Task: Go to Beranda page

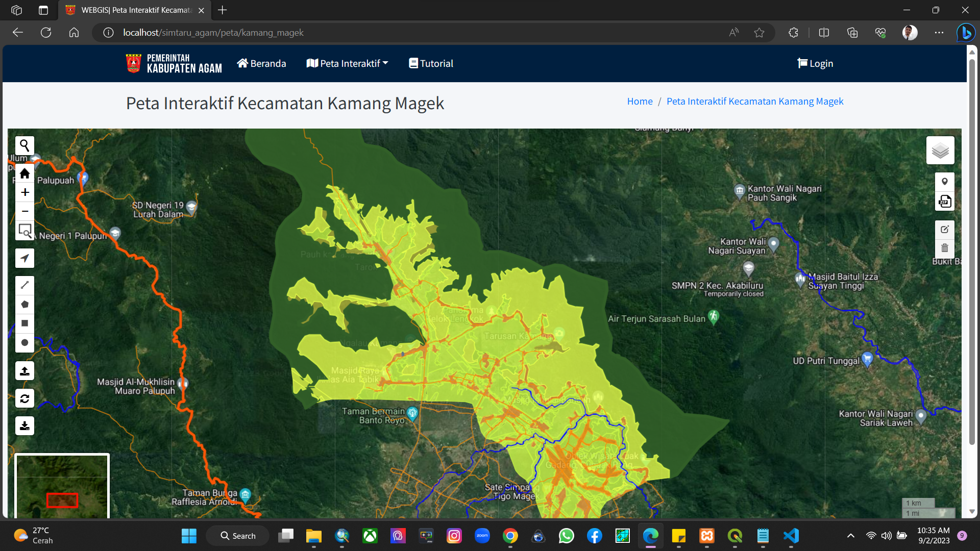Action: tap(261, 63)
